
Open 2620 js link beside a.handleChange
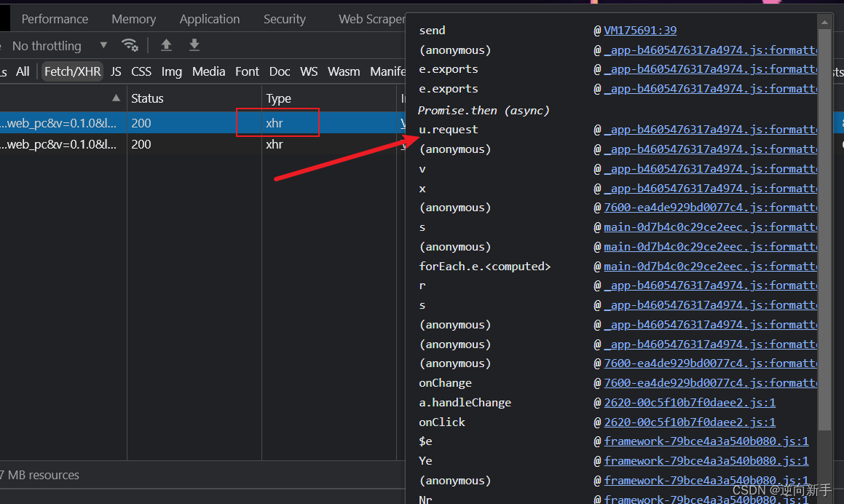(x=690, y=402)
